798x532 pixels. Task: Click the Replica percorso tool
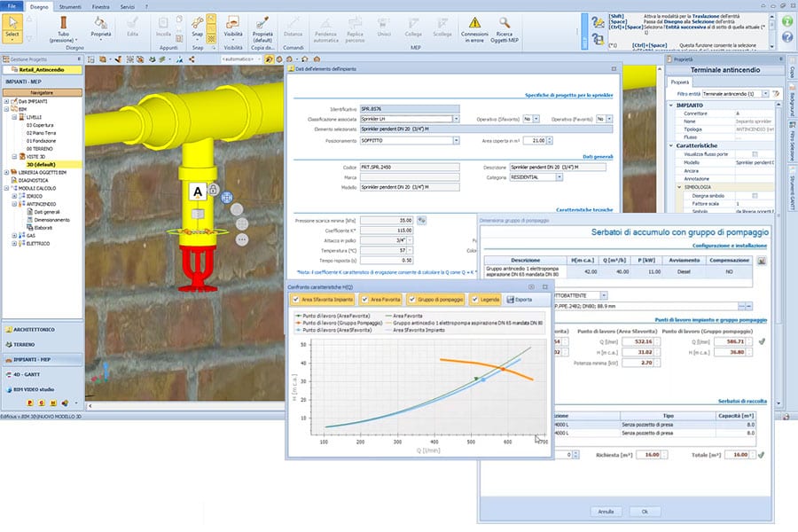click(356, 29)
